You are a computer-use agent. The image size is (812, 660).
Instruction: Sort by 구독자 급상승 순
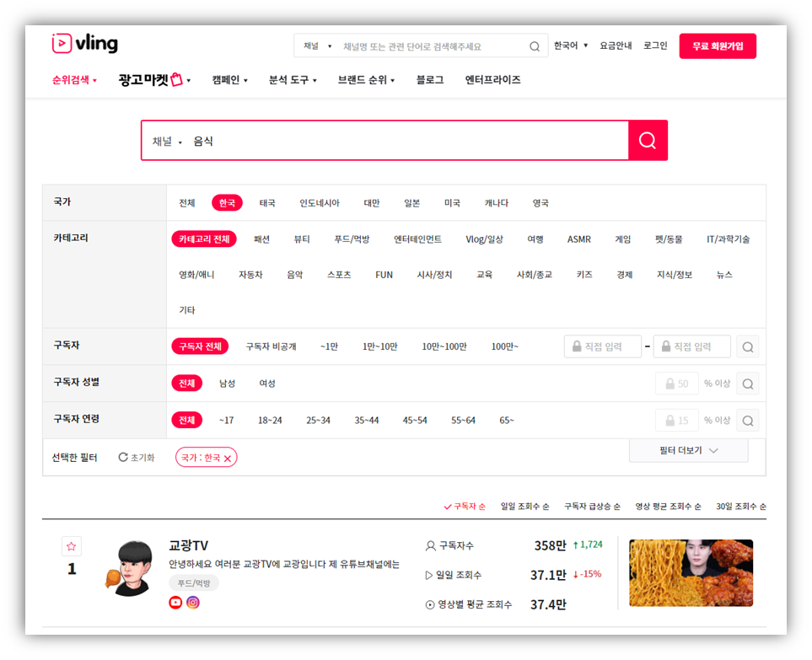click(x=592, y=507)
